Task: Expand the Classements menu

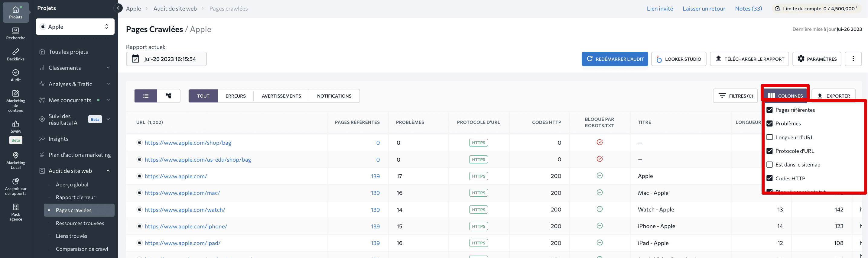Action: [75, 68]
